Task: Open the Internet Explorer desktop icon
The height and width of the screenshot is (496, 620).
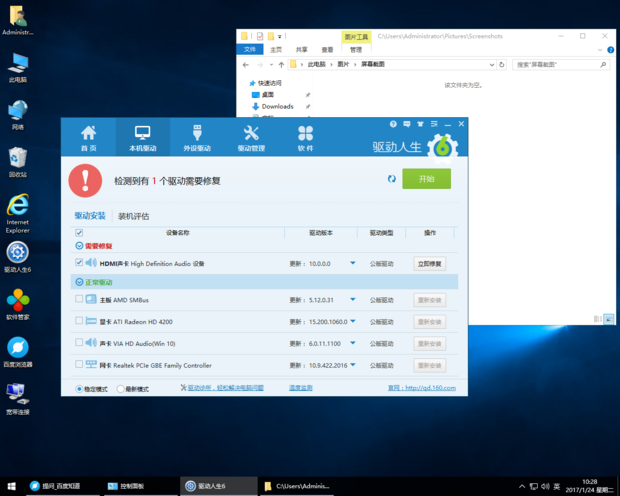Action: click(x=18, y=214)
